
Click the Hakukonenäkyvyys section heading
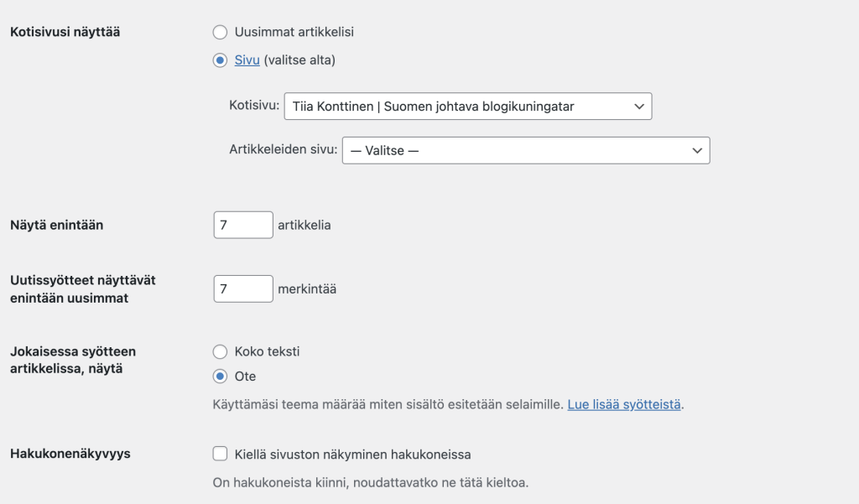[70, 454]
